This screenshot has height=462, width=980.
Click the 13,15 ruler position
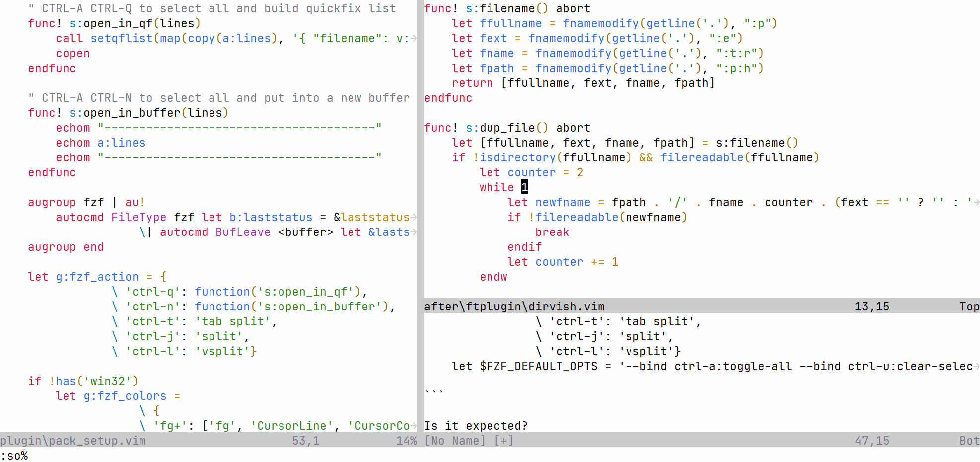coord(872,307)
